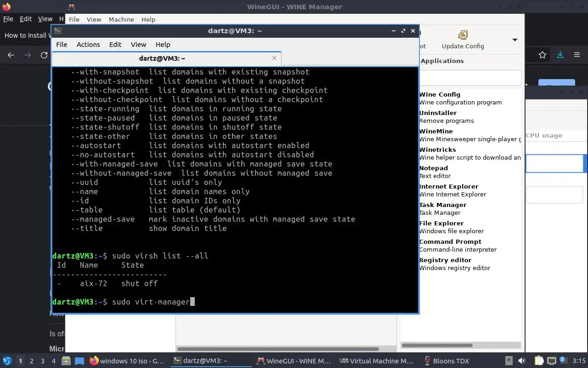The width and height of the screenshot is (588, 368).
Task: Open volume control in system tray
Action: pos(522,361)
